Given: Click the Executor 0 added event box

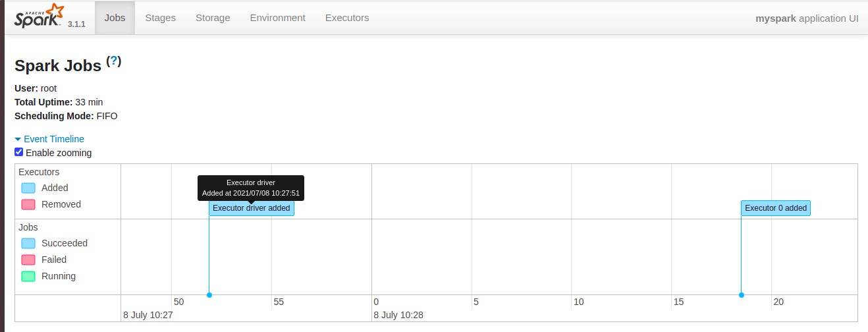Looking at the screenshot, I should [776, 208].
